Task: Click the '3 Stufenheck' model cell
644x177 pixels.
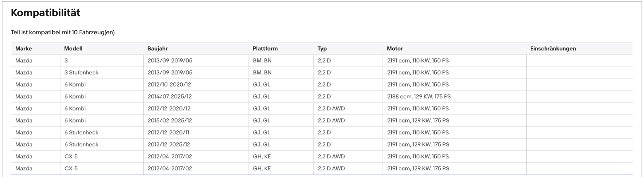Action: [102, 73]
